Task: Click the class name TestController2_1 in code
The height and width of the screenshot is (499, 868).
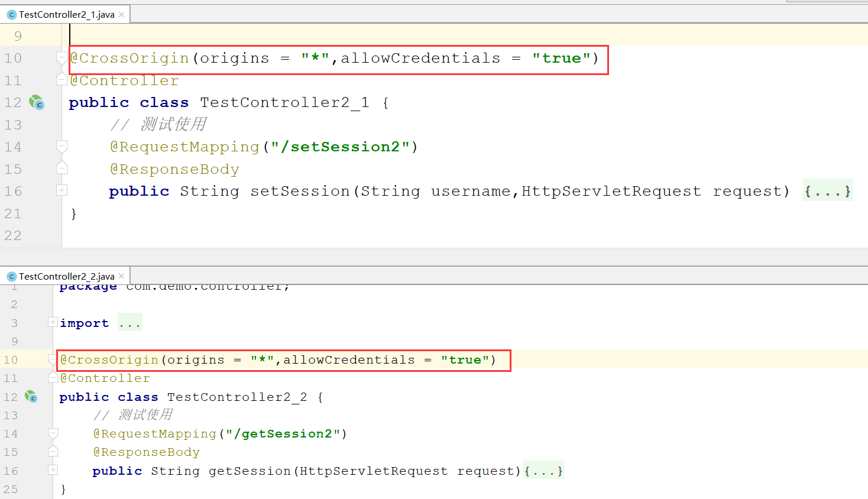Action: pos(285,102)
